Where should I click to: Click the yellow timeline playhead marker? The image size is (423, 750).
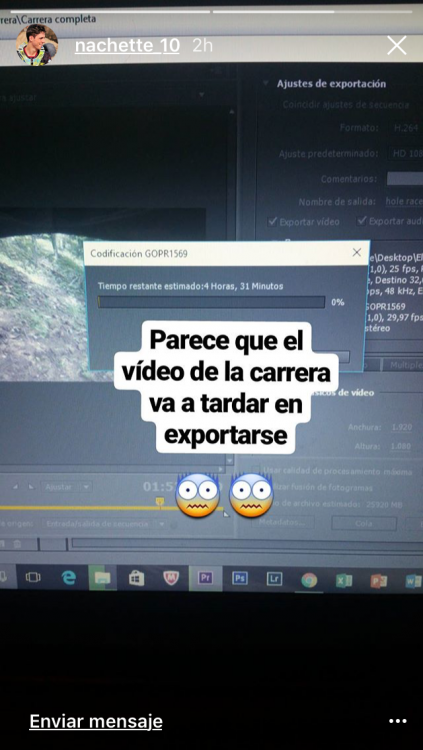click(x=160, y=501)
